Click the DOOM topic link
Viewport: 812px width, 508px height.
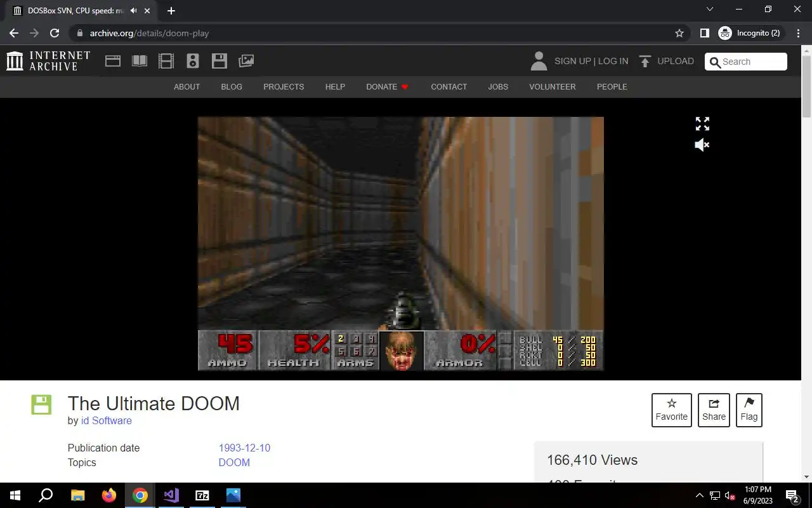pyautogui.click(x=234, y=463)
